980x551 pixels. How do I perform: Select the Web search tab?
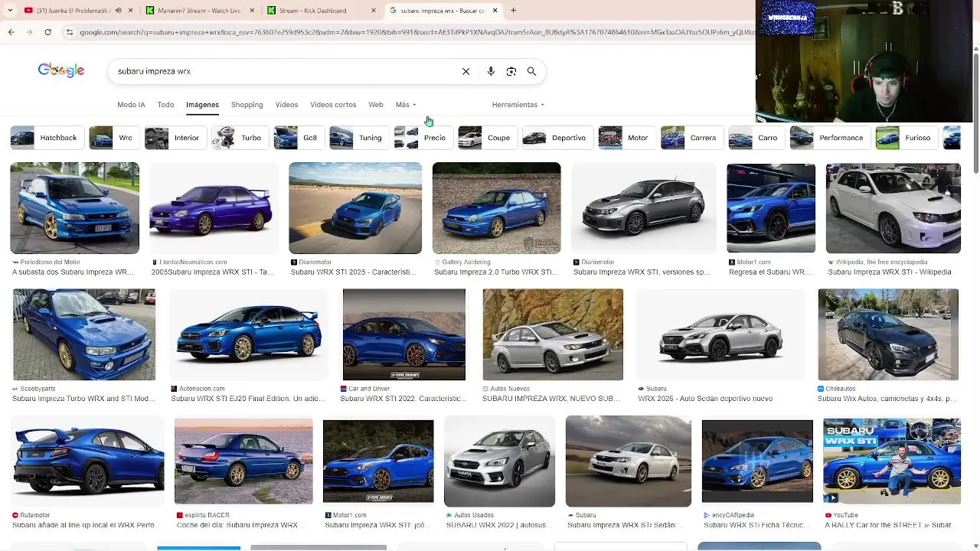[375, 105]
